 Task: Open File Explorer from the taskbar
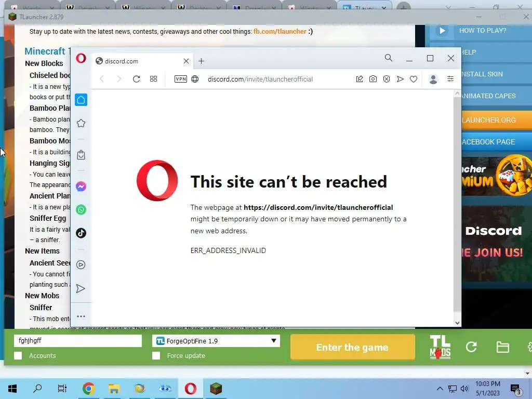[114, 389]
